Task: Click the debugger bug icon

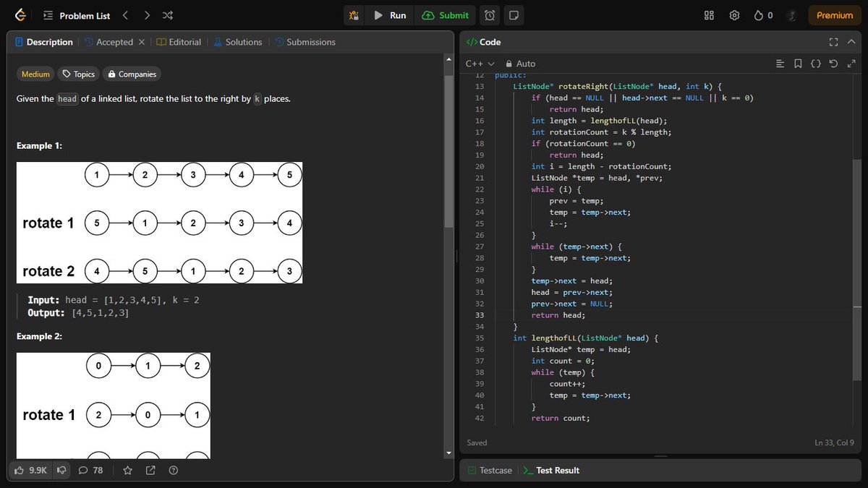Action: tap(354, 15)
